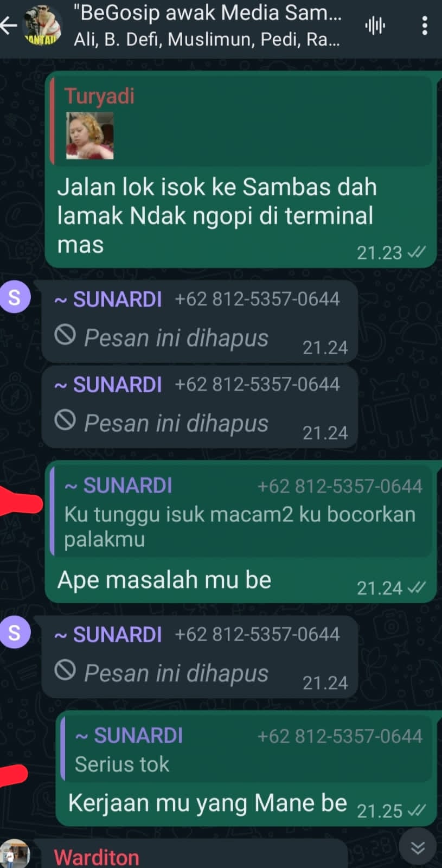
Task: Tap the member list subtitle 'Ali, B. Defi, Muslimun'
Action: point(207,40)
